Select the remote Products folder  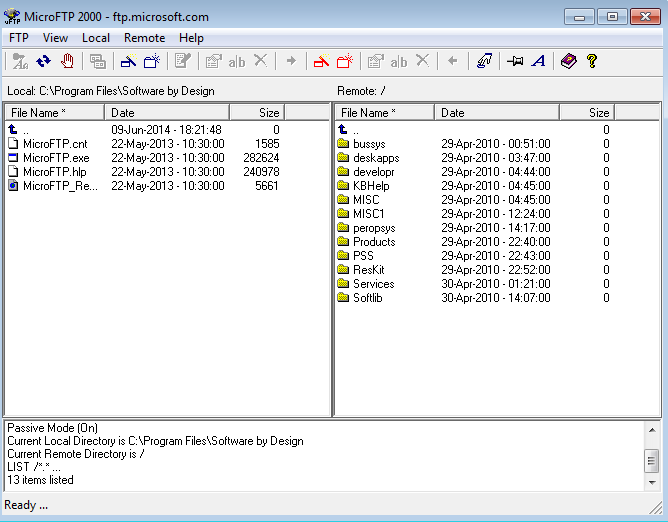374,242
